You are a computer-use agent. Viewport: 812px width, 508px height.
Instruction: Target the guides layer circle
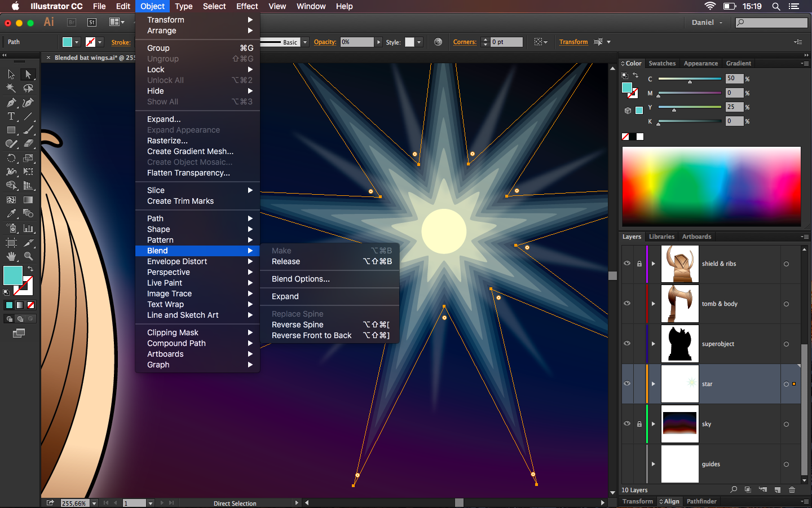coord(786,464)
